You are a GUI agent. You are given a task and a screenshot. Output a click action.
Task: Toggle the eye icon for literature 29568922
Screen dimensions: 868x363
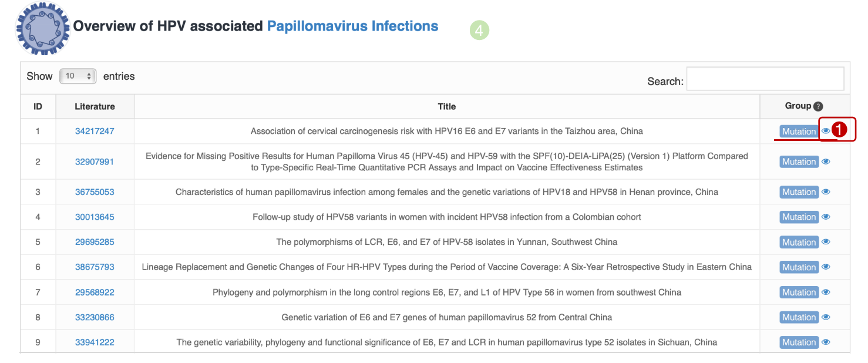(x=826, y=292)
